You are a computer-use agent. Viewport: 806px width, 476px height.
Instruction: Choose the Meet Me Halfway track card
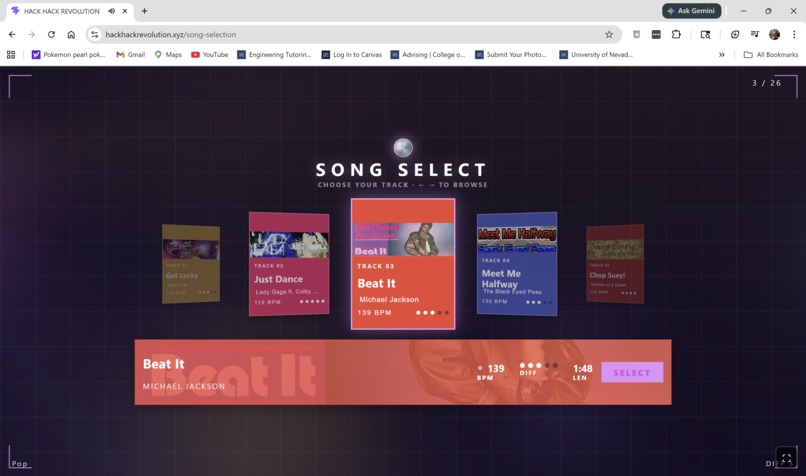(517, 264)
